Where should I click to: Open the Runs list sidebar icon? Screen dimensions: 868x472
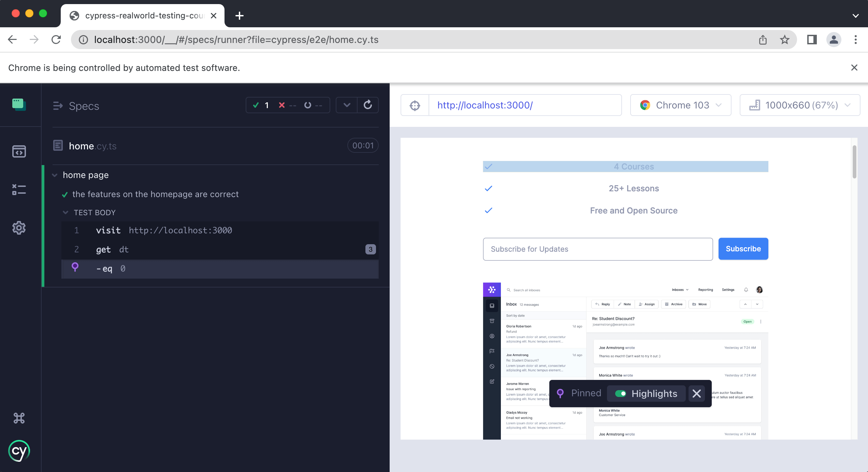pyautogui.click(x=19, y=190)
